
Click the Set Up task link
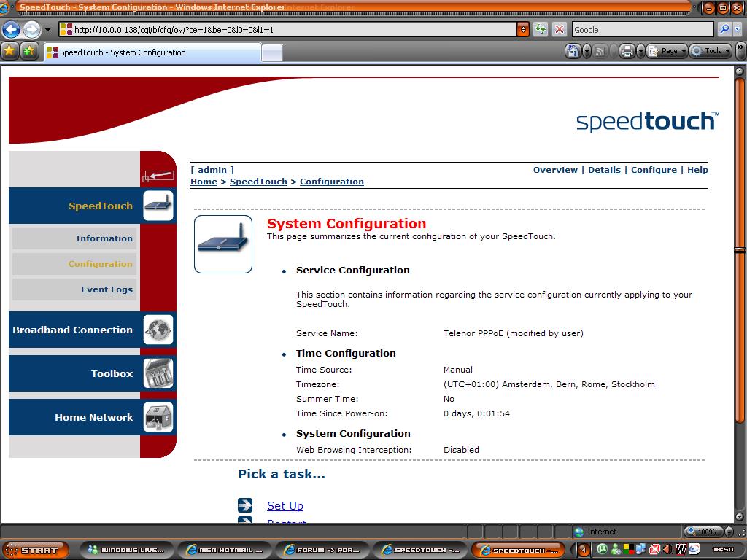click(285, 506)
